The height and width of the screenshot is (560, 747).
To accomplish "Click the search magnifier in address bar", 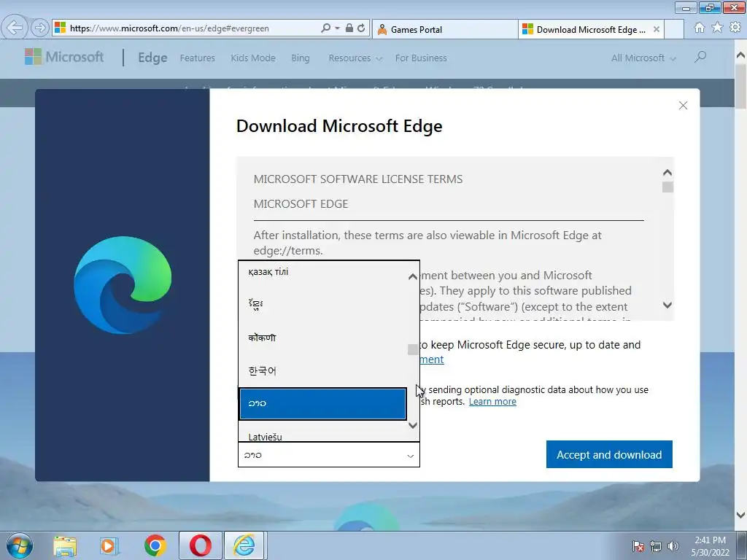I will [x=326, y=28].
